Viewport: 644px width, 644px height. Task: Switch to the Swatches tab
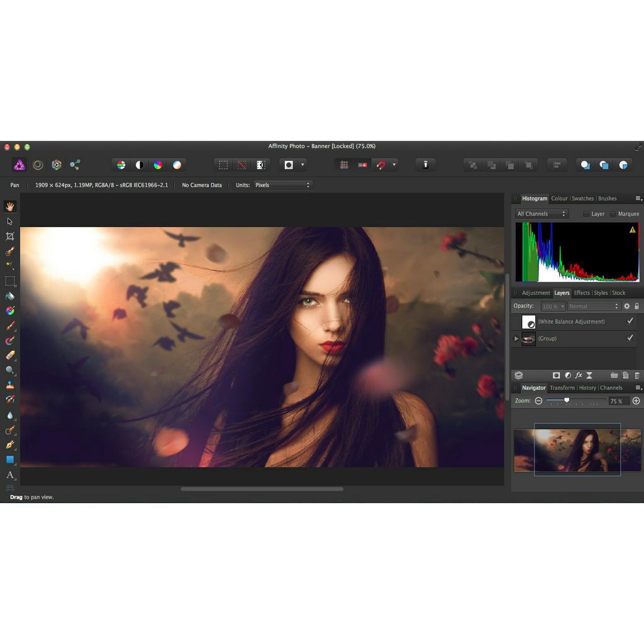pos(582,199)
